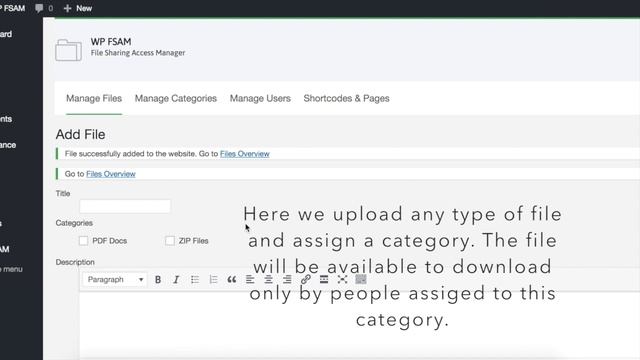640x360 pixels.
Task: Open the Shortcodes & Pages tab
Action: (347, 98)
